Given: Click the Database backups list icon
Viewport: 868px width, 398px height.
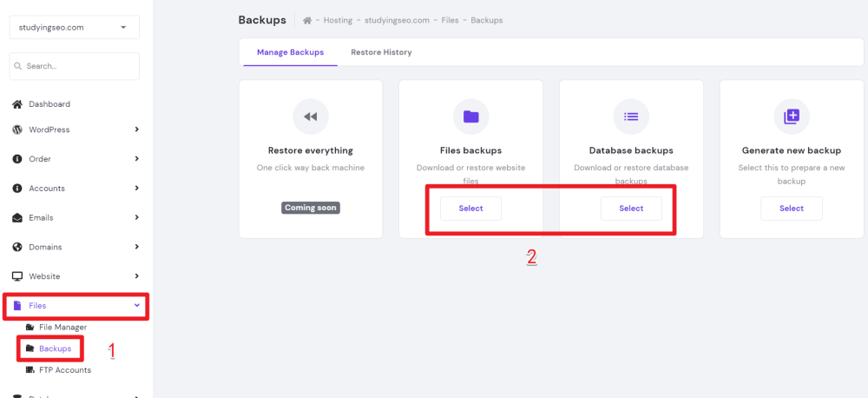Looking at the screenshot, I should pyautogui.click(x=631, y=116).
